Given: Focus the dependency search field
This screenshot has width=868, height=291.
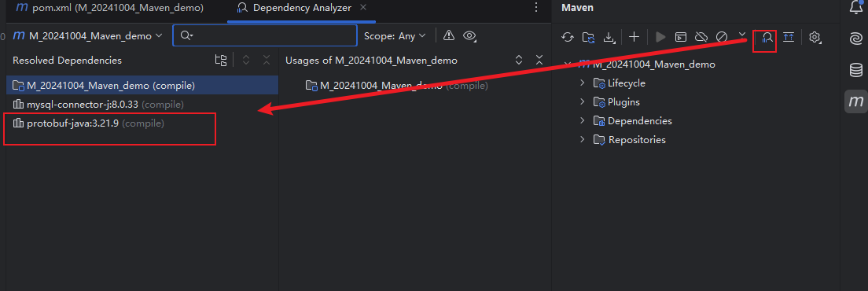Looking at the screenshot, I should pos(265,35).
